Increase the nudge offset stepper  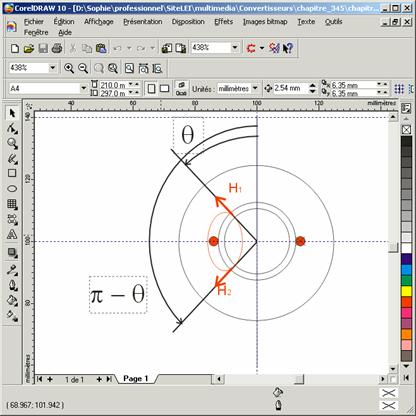(312, 86)
